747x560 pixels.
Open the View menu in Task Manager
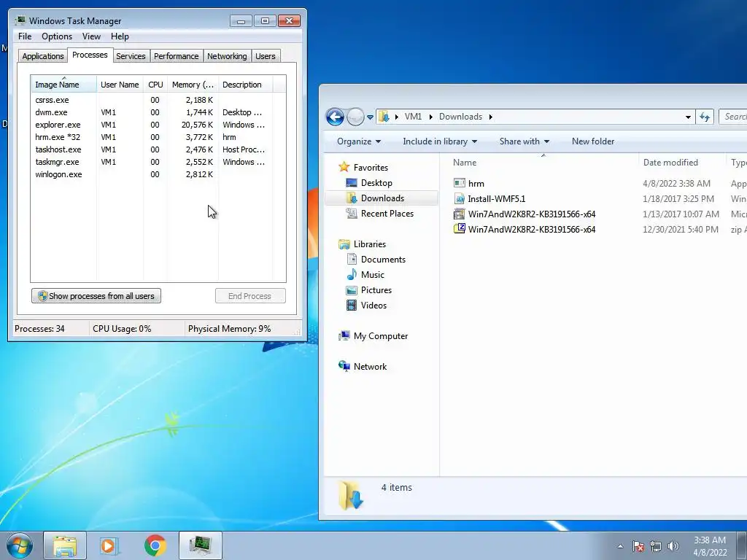pyautogui.click(x=91, y=36)
